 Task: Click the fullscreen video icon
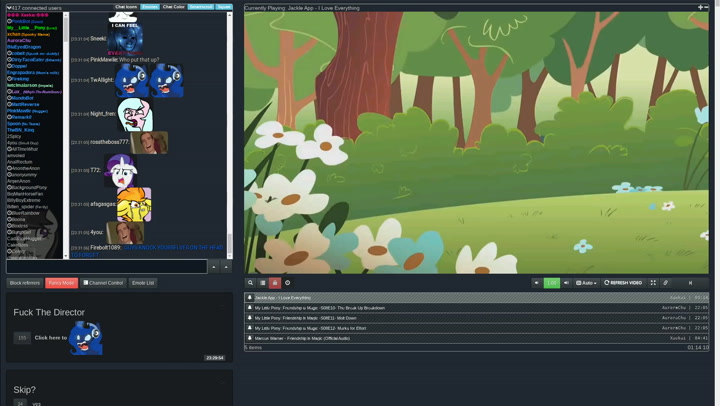coord(653,283)
